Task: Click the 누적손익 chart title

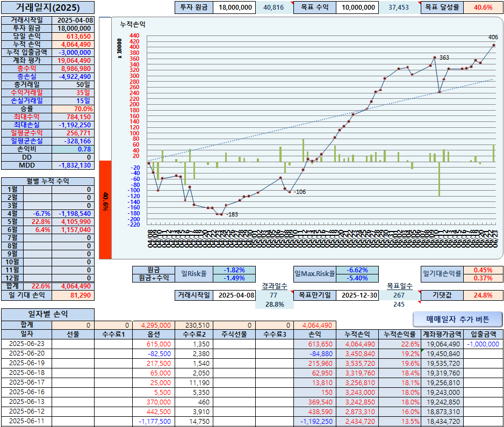Action: (x=133, y=24)
